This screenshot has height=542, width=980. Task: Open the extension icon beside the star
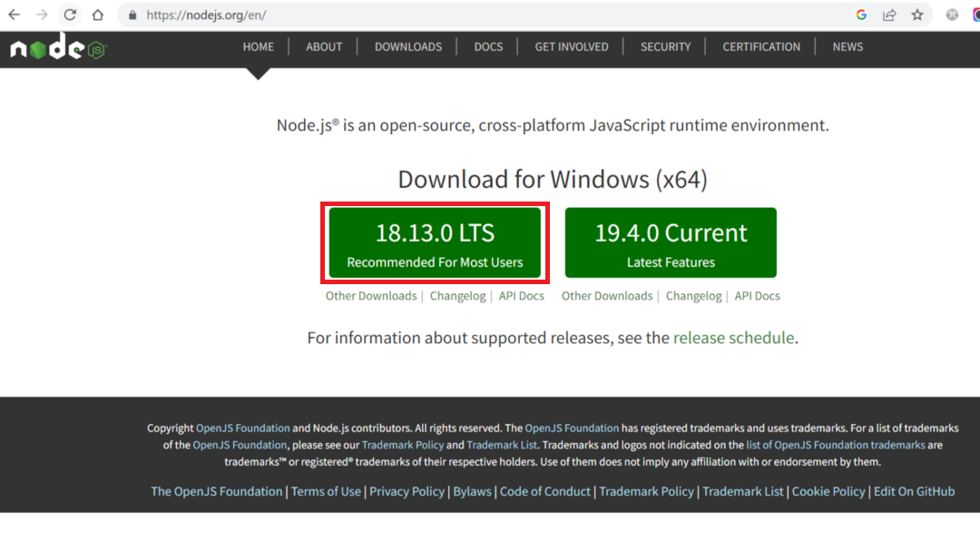[x=952, y=15]
